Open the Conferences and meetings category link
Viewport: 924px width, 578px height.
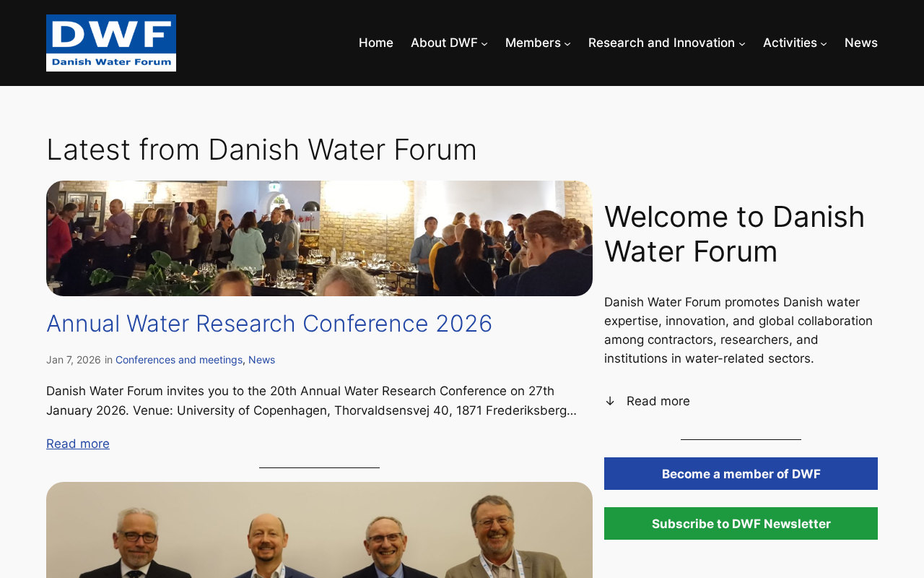click(179, 360)
